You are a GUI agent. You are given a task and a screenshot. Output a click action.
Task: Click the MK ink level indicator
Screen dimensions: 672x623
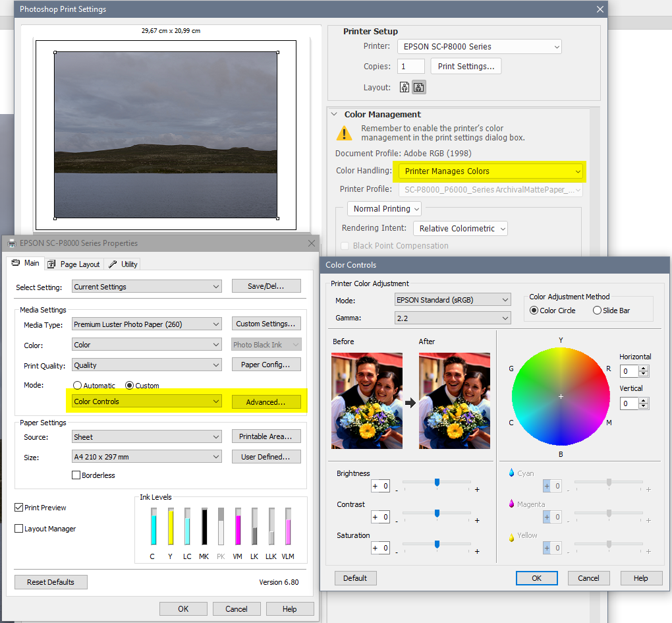(x=204, y=527)
